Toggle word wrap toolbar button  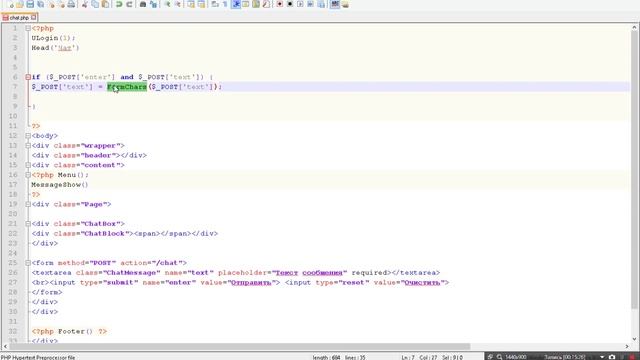(215, 4)
